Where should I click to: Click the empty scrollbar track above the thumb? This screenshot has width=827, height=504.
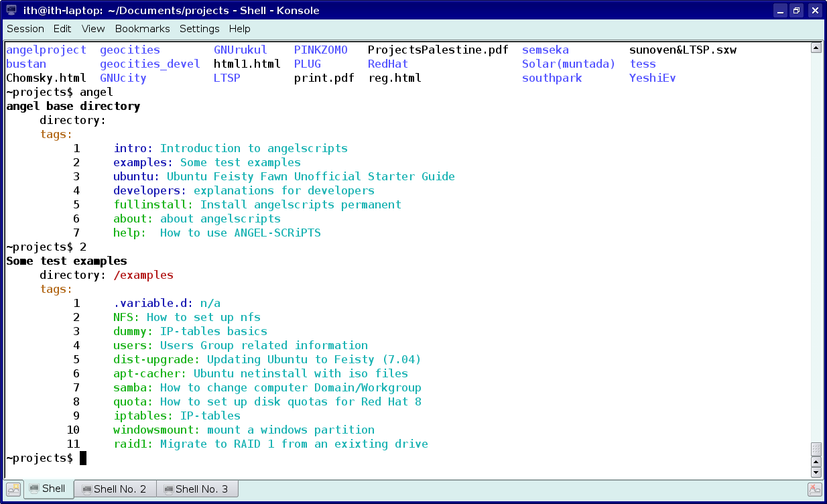[x=816, y=247]
